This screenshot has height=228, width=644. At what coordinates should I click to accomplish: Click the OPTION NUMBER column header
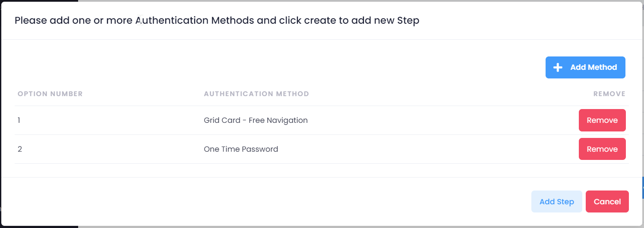pyautogui.click(x=50, y=94)
